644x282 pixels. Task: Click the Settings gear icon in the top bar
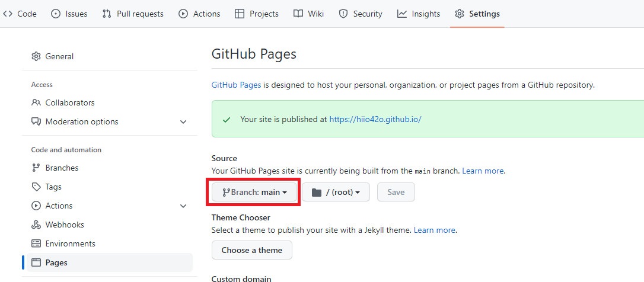(x=460, y=14)
